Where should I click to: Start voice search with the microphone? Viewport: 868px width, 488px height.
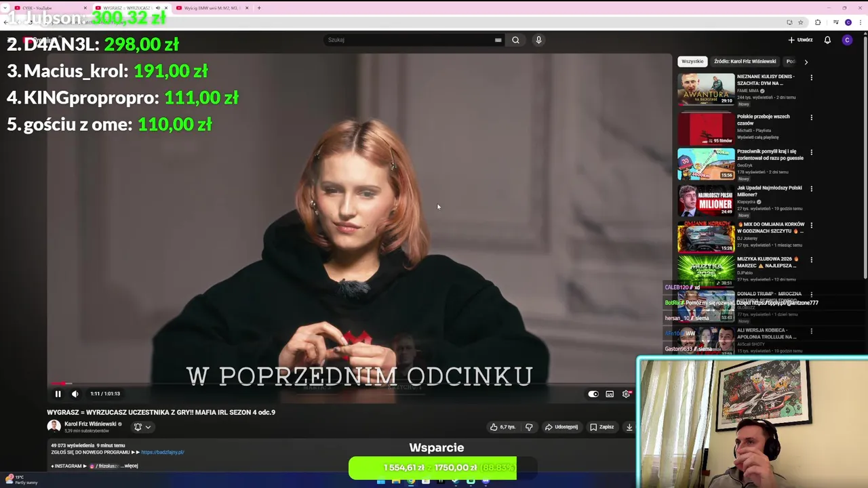[538, 40]
